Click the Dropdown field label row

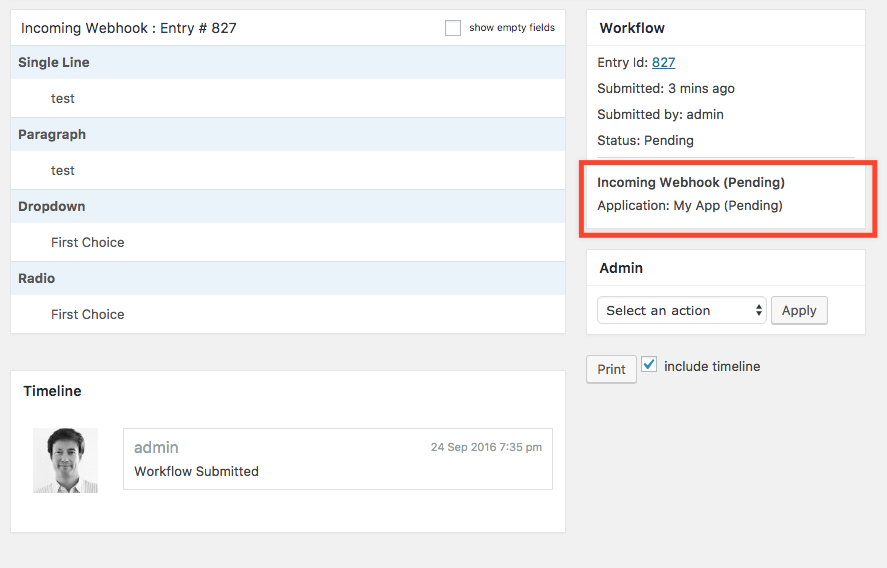[x=52, y=206]
